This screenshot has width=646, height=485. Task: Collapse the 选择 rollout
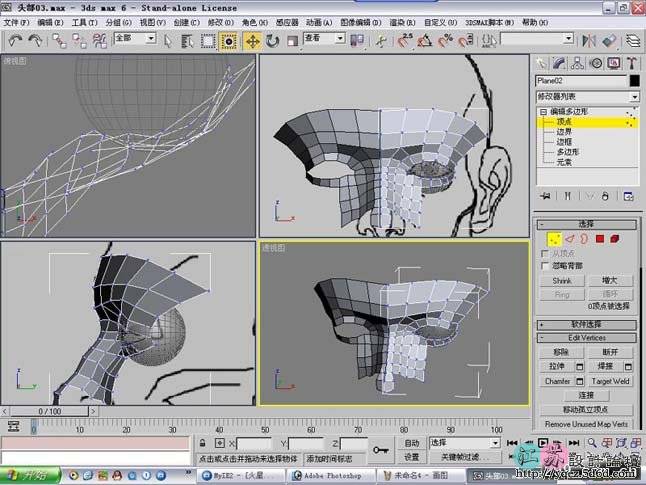[x=586, y=224]
